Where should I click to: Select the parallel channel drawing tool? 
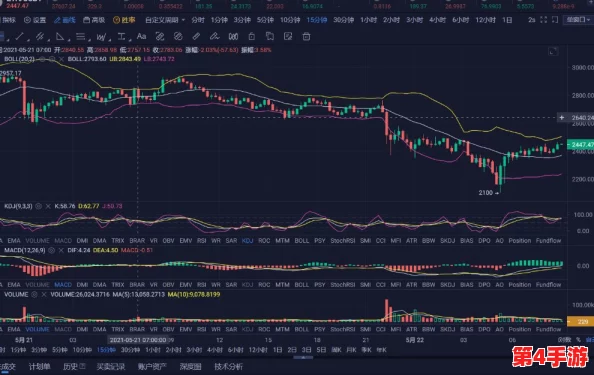click(39, 36)
